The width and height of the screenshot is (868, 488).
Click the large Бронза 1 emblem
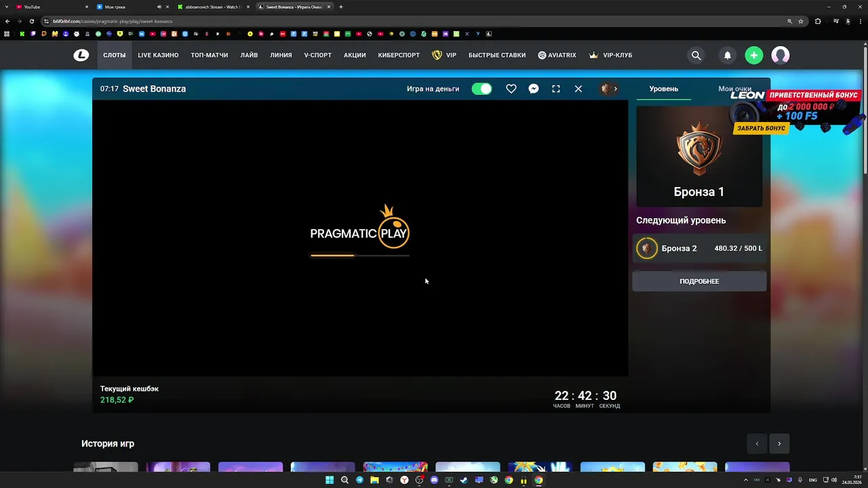[x=699, y=148]
